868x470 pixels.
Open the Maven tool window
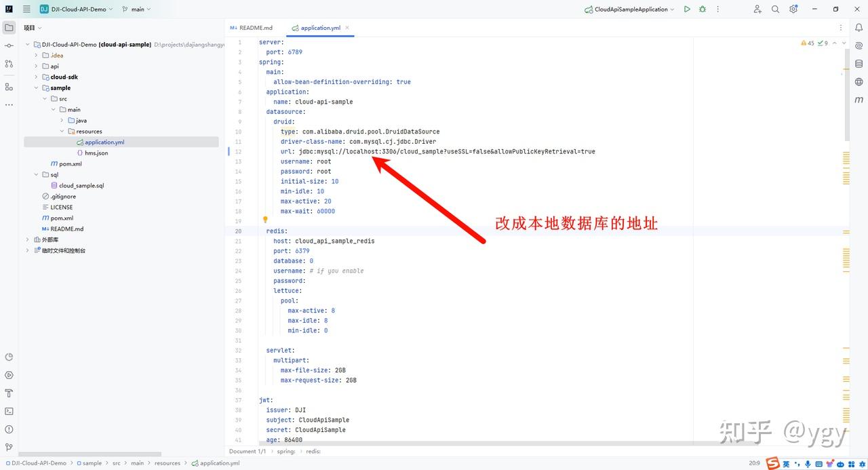point(859,100)
